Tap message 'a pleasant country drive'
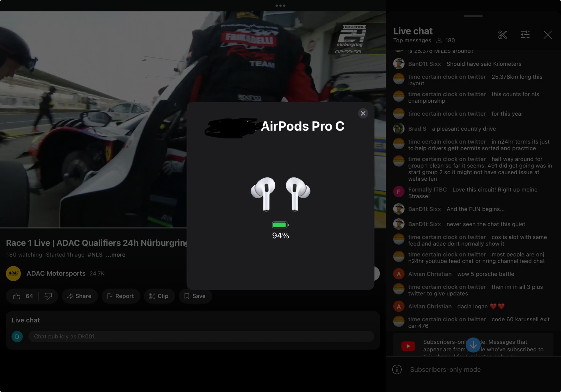 tap(464, 129)
